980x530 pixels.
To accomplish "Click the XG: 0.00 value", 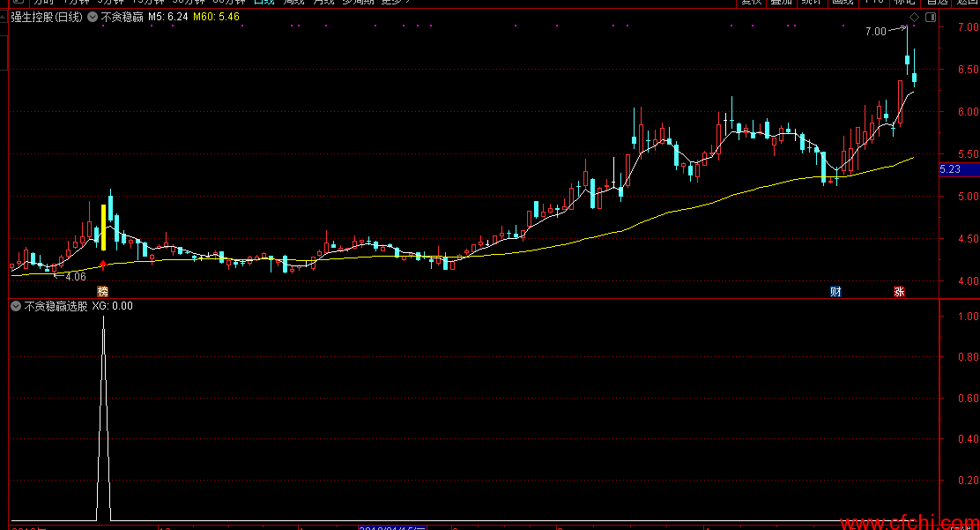I will 113,306.
